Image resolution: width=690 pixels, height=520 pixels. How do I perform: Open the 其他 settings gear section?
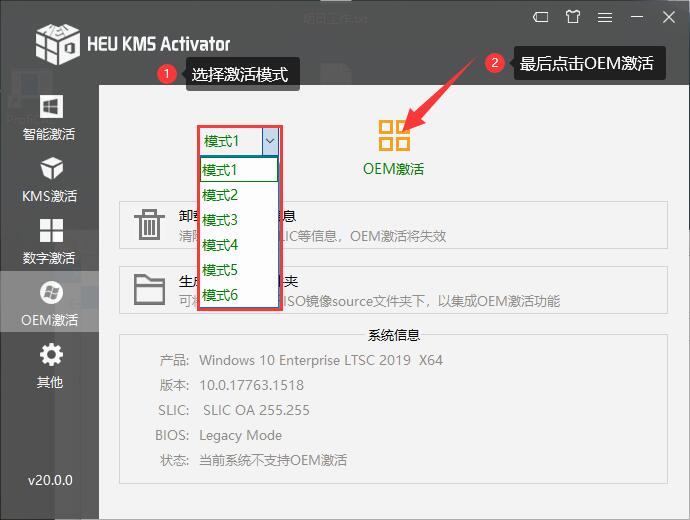tap(49, 366)
